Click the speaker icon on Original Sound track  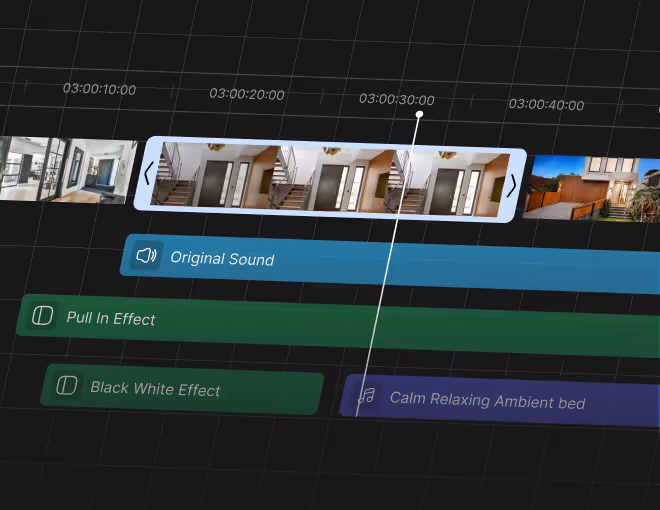(146, 255)
